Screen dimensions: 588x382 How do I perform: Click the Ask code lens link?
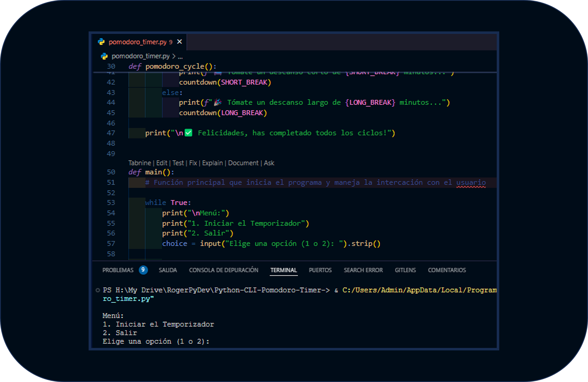click(269, 163)
